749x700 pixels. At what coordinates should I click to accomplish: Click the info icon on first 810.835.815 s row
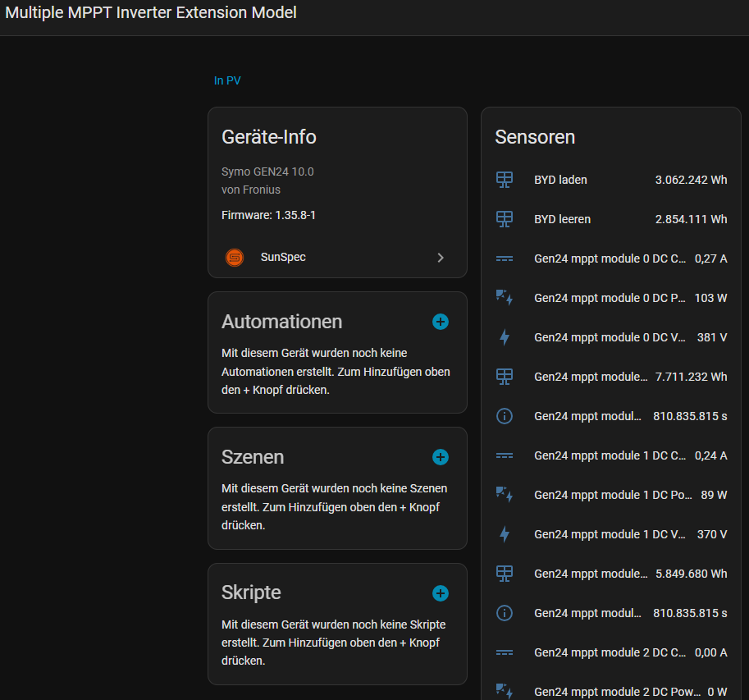tap(505, 416)
